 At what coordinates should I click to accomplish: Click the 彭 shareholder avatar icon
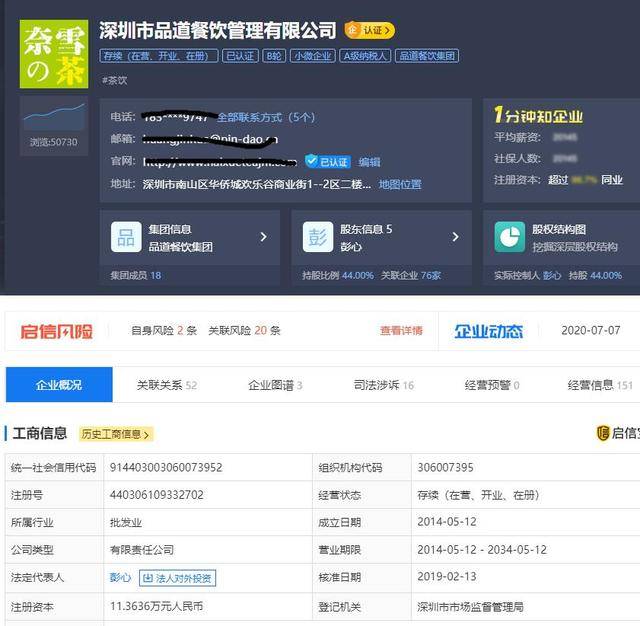click(318, 237)
